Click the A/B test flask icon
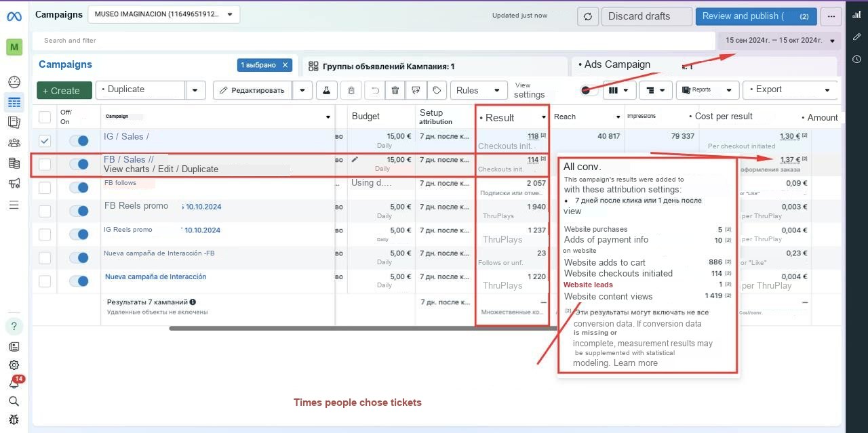 click(x=326, y=90)
